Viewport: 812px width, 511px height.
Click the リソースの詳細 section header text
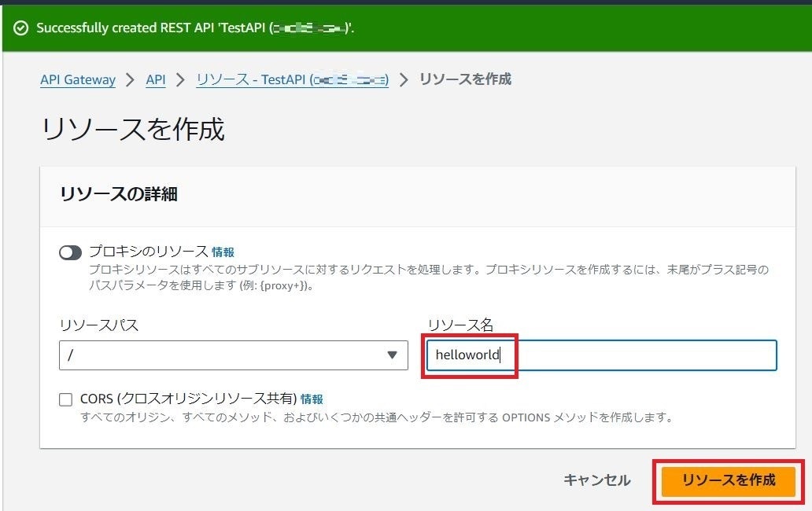pos(119,194)
